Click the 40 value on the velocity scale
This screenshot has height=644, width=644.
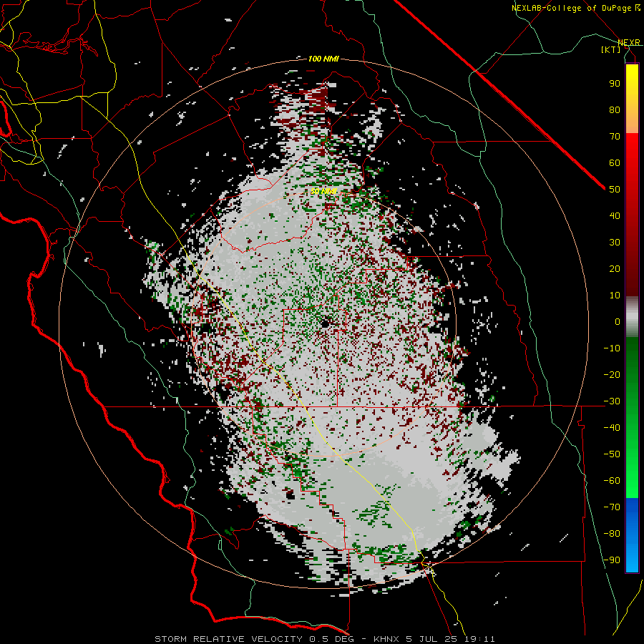tap(615, 215)
